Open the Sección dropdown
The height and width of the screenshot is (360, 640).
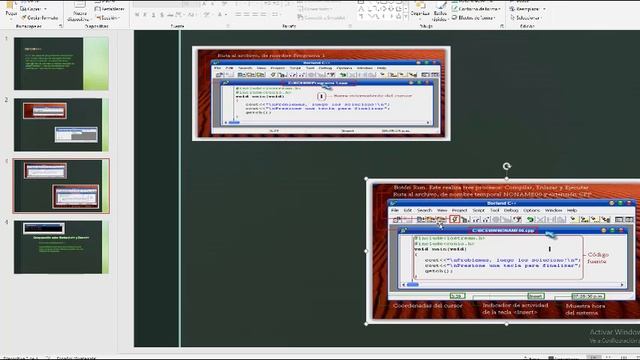coord(107,18)
